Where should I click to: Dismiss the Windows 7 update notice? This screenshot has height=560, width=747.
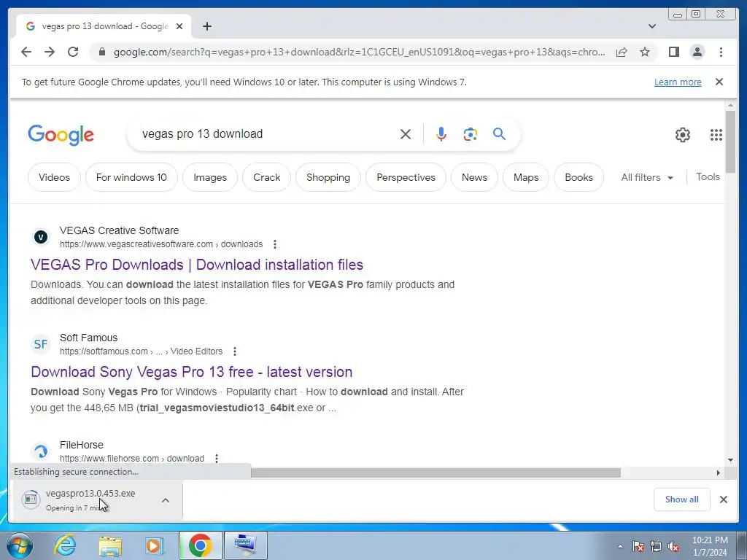point(719,82)
